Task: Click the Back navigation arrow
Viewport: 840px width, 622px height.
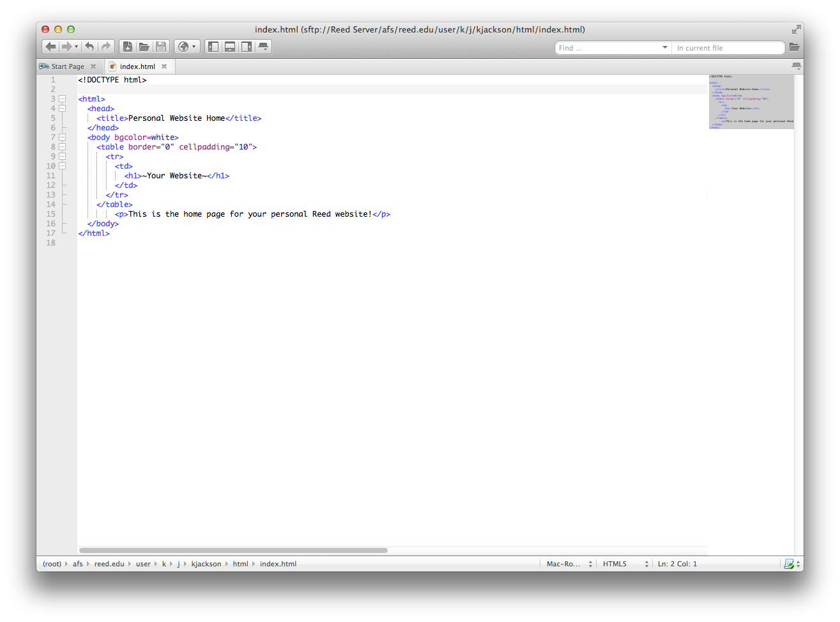Action: 50,46
